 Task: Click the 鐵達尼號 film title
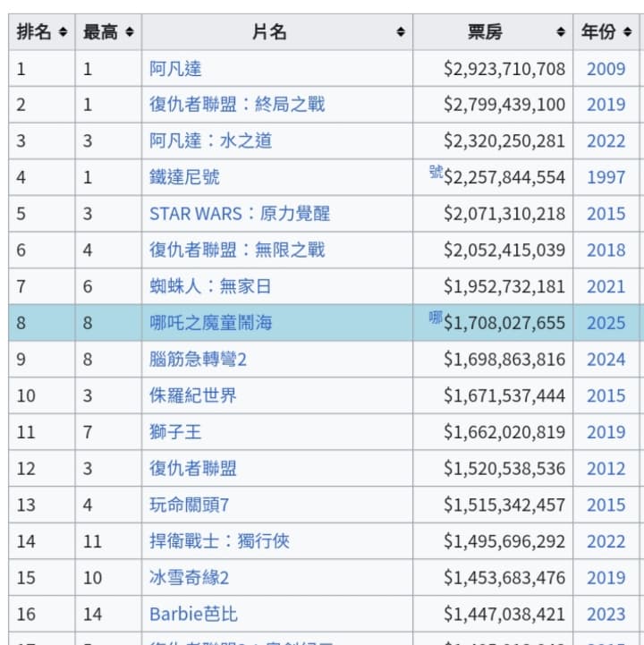(184, 177)
